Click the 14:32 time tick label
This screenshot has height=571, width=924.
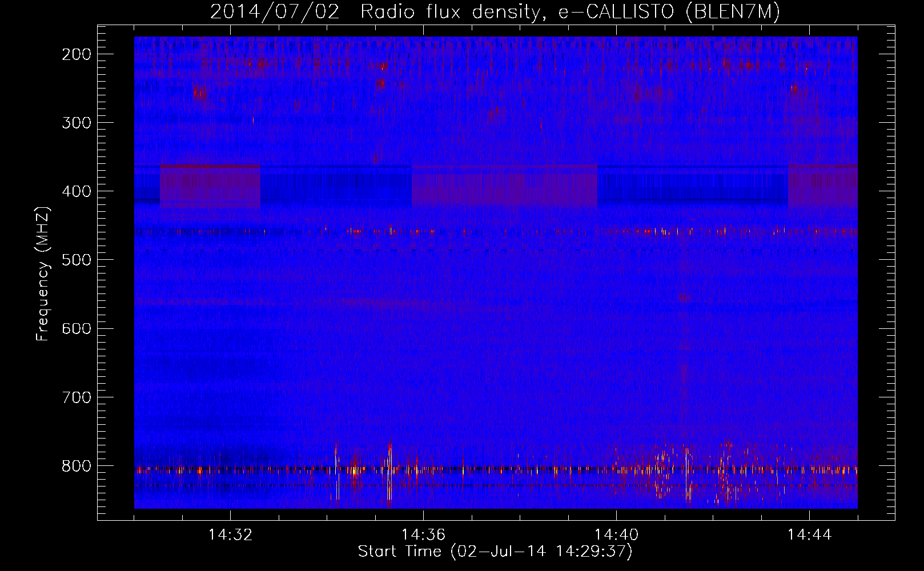tap(230, 535)
